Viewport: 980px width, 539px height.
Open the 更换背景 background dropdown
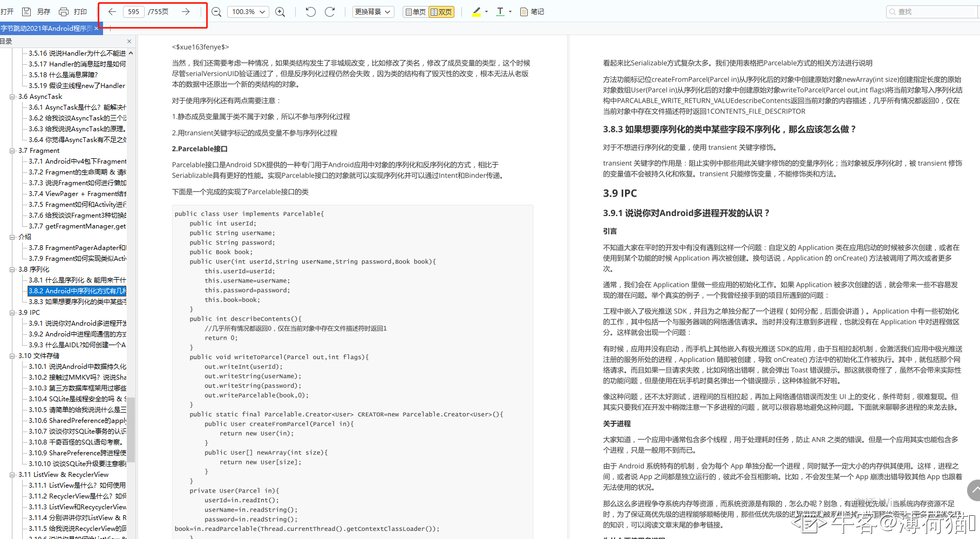373,12
